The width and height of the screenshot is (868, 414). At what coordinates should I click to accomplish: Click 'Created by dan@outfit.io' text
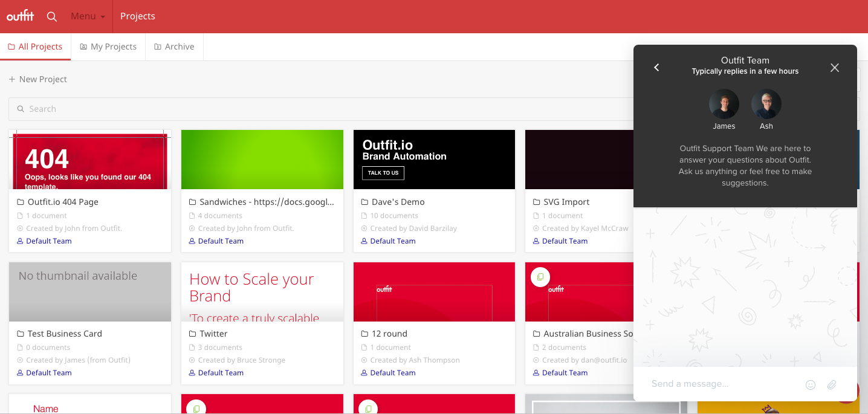click(x=585, y=360)
